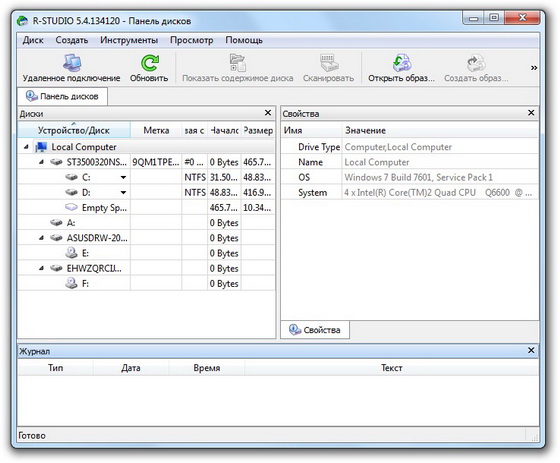This screenshot has height=463, width=560.
Task: Click the ASUSDRW-20 drive icon
Action: click(x=56, y=238)
